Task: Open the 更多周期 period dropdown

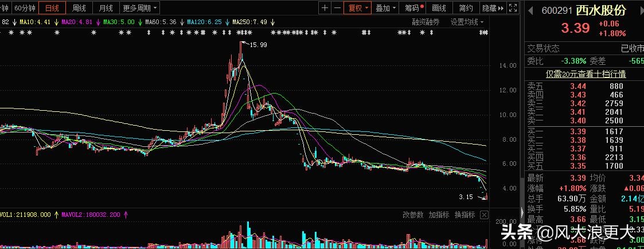Action: tap(140, 8)
